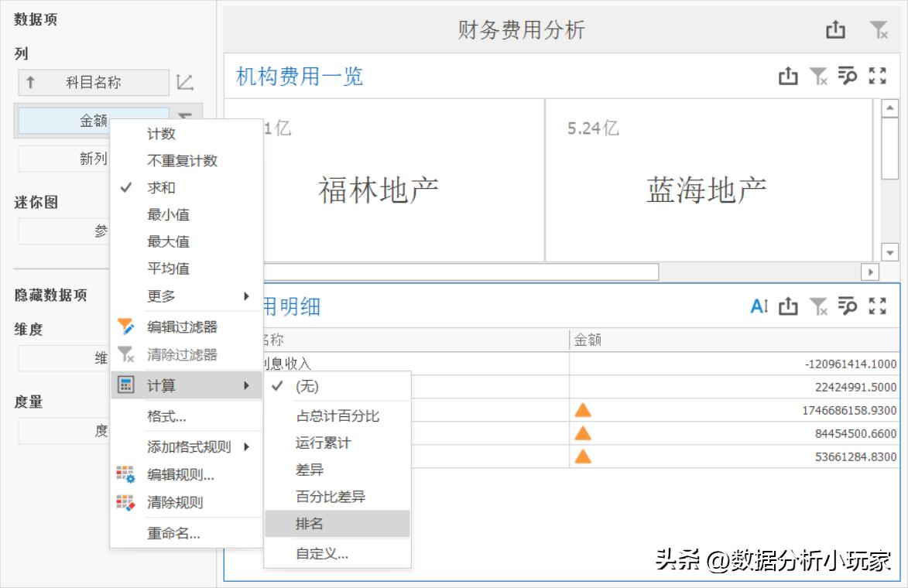Image resolution: width=908 pixels, height=588 pixels.
Task: Click 重命名 in the context menu
Action: point(172,533)
